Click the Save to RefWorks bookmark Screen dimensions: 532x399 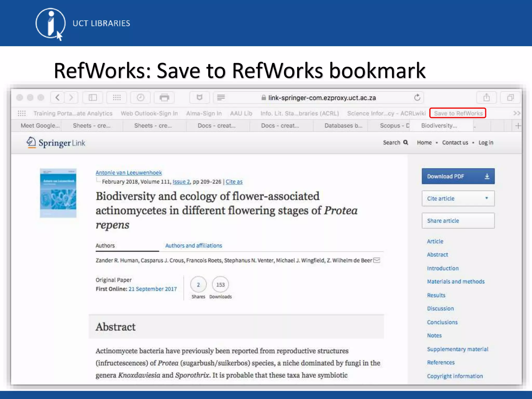[458, 113]
